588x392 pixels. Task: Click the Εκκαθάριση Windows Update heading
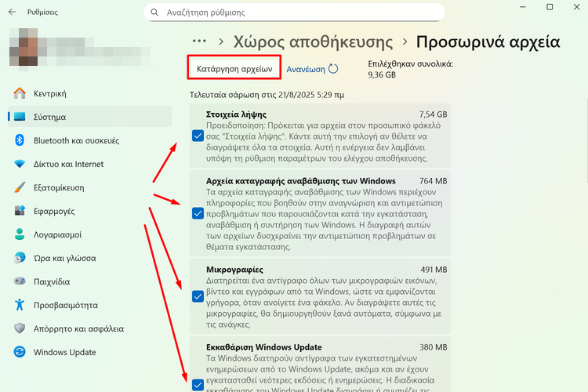tap(264, 347)
